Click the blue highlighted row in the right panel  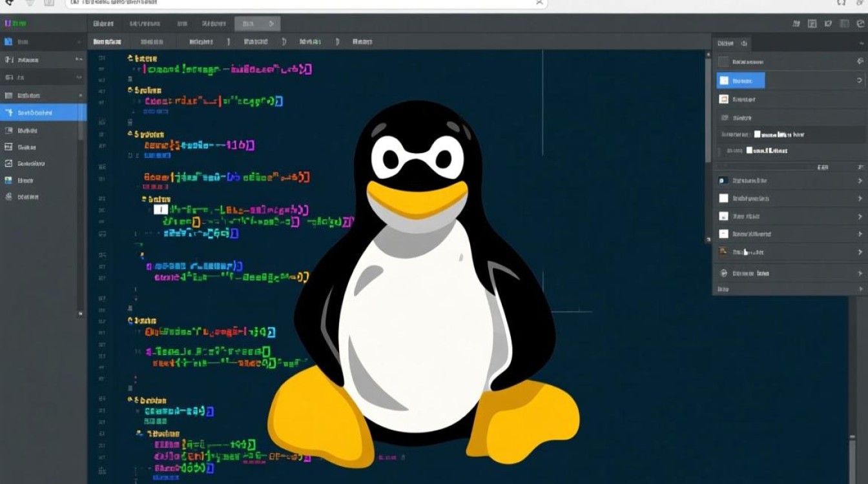coord(741,80)
